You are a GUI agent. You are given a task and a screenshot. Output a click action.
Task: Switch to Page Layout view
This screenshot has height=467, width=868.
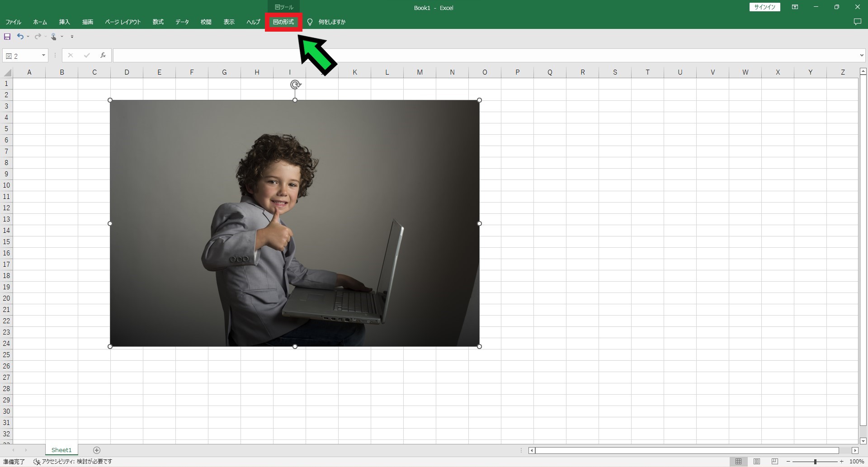point(756,462)
